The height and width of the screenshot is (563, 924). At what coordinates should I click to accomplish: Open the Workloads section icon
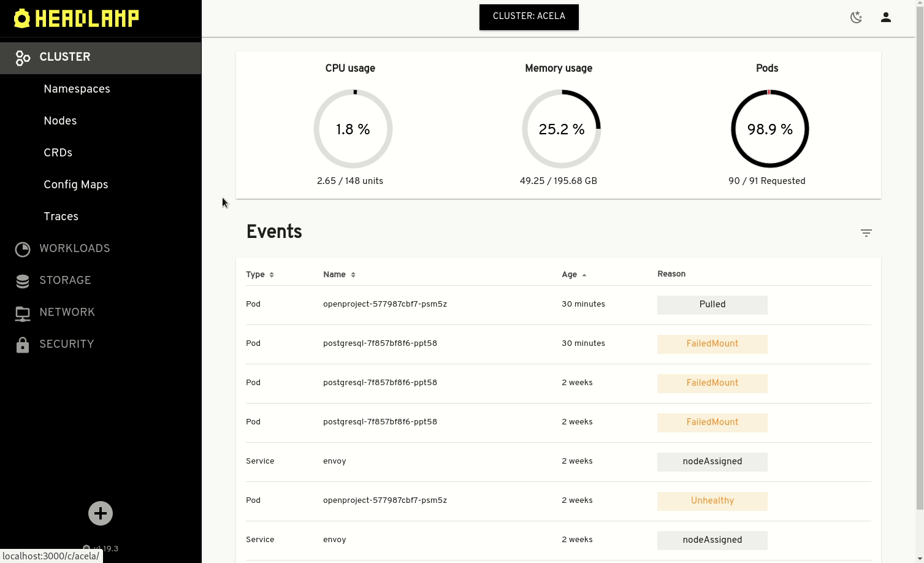23,248
